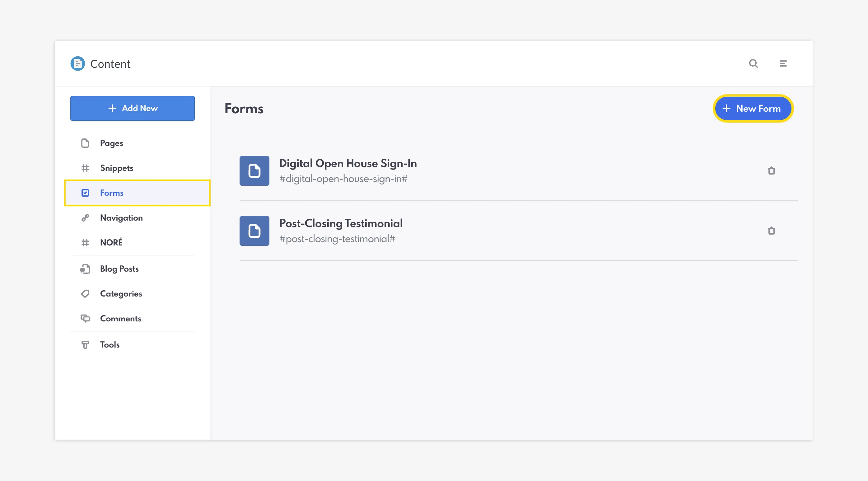Create a form with New Form button

tap(753, 109)
